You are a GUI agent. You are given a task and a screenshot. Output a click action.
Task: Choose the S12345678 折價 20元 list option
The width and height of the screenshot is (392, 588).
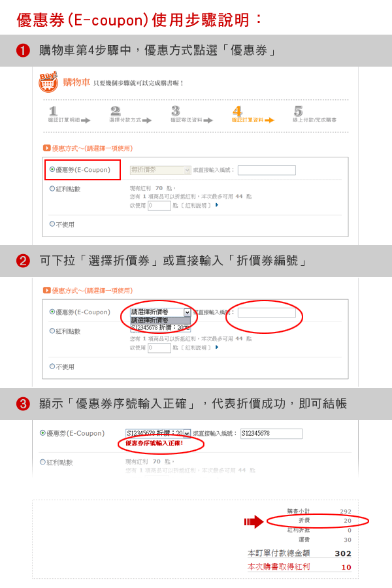pos(160,328)
